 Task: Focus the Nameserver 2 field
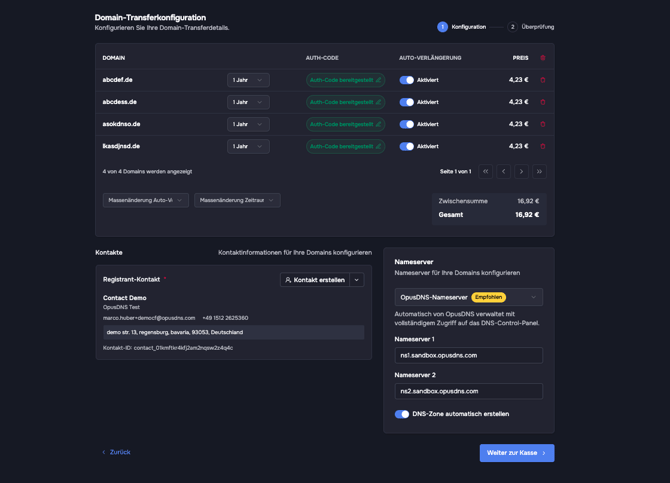469,391
